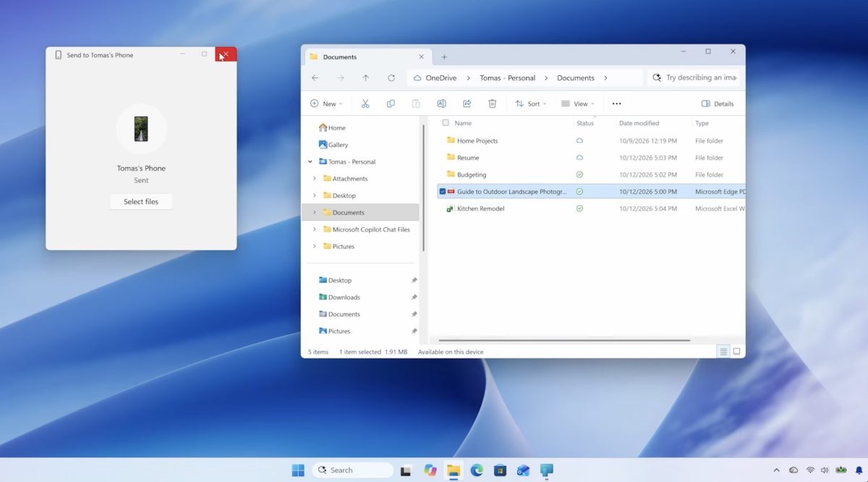Click the Select files button
The height and width of the screenshot is (482, 868).
[x=141, y=201]
